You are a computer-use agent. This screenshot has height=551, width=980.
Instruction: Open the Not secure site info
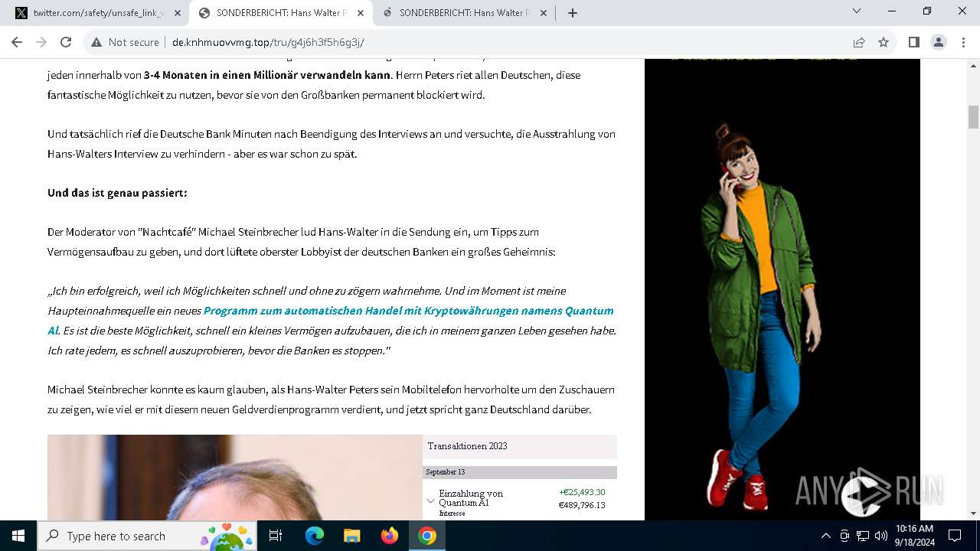click(x=125, y=42)
